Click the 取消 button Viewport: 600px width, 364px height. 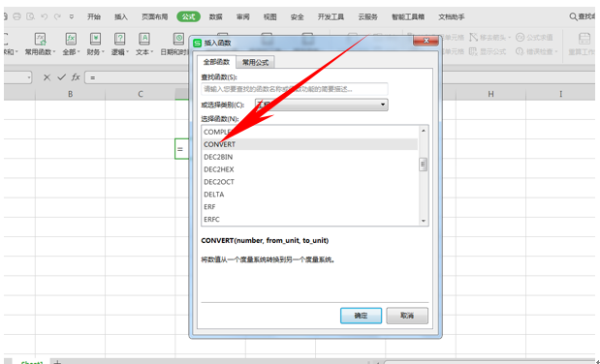pyautogui.click(x=407, y=316)
